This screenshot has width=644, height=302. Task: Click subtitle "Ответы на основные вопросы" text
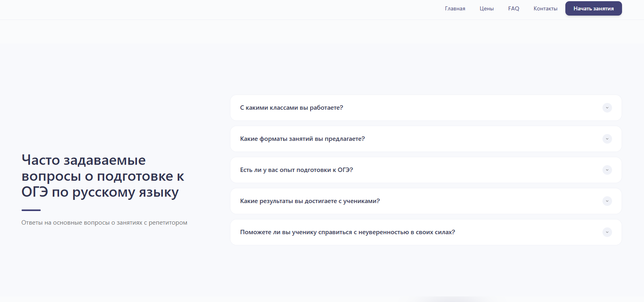[104, 223]
